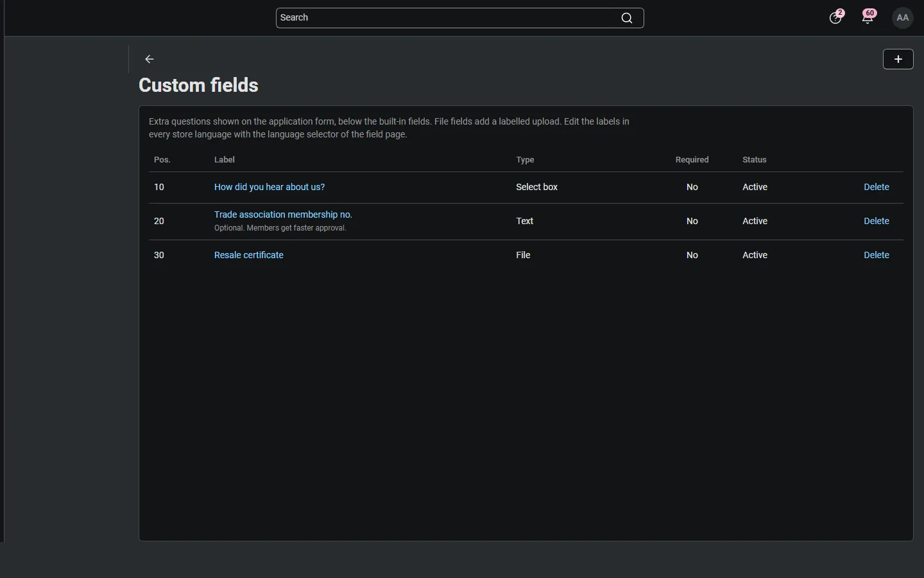Click the search magnifier icon
Viewport: 924px width, 578px height.
[x=627, y=18]
